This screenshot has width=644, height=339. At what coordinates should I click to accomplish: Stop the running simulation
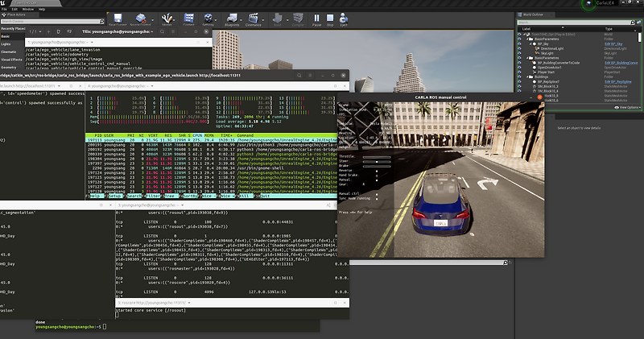tap(330, 18)
